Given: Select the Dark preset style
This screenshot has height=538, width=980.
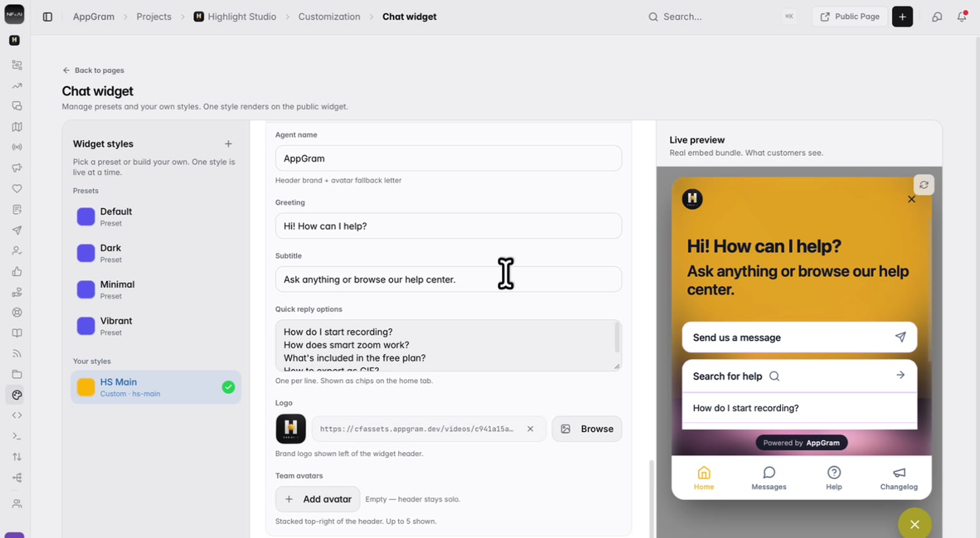Looking at the screenshot, I should [x=156, y=253].
